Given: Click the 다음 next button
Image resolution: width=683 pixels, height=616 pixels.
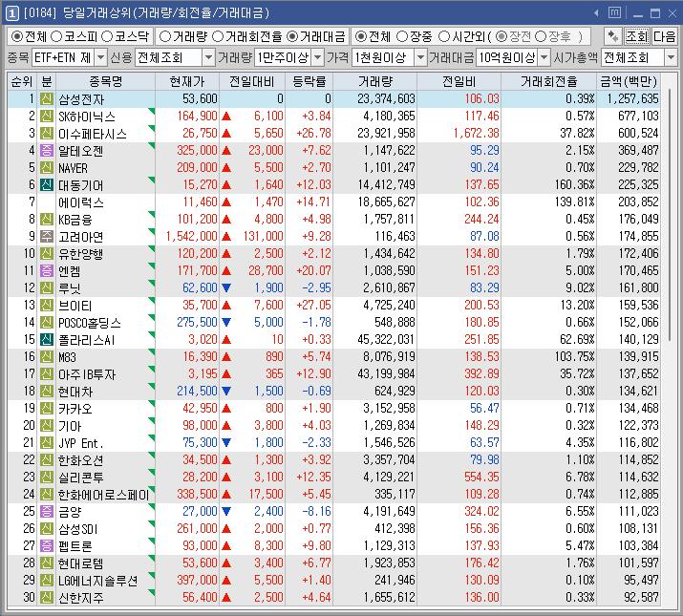Looking at the screenshot, I should (x=664, y=36).
